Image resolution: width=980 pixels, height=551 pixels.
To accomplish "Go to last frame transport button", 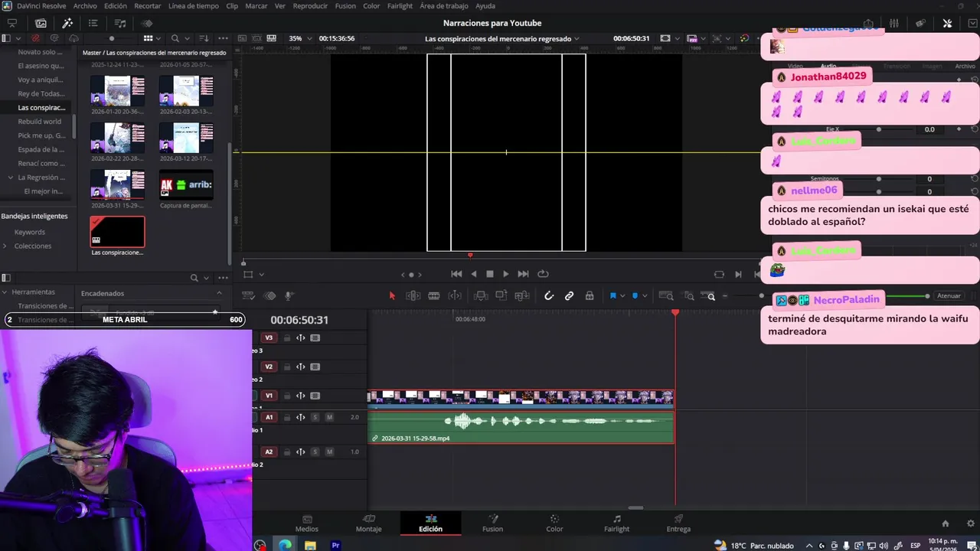I will (523, 274).
